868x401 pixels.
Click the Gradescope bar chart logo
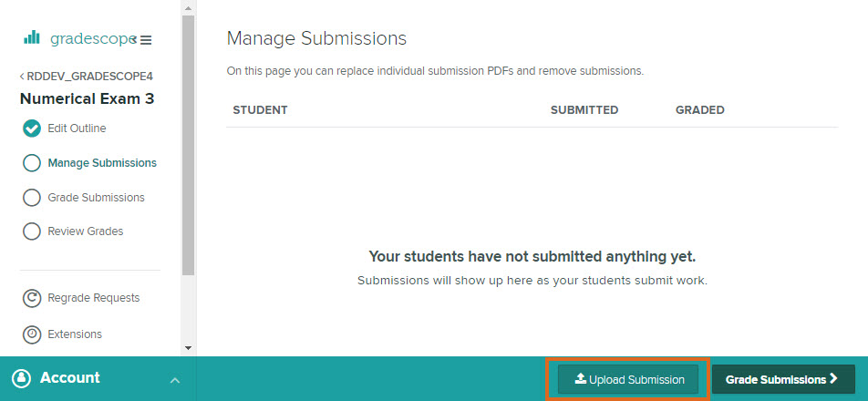(x=32, y=37)
